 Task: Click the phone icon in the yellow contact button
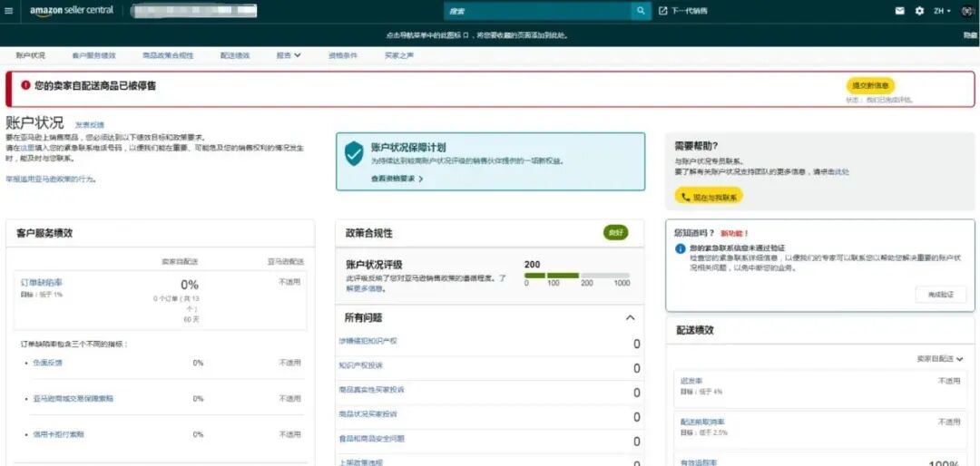pos(685,197)
